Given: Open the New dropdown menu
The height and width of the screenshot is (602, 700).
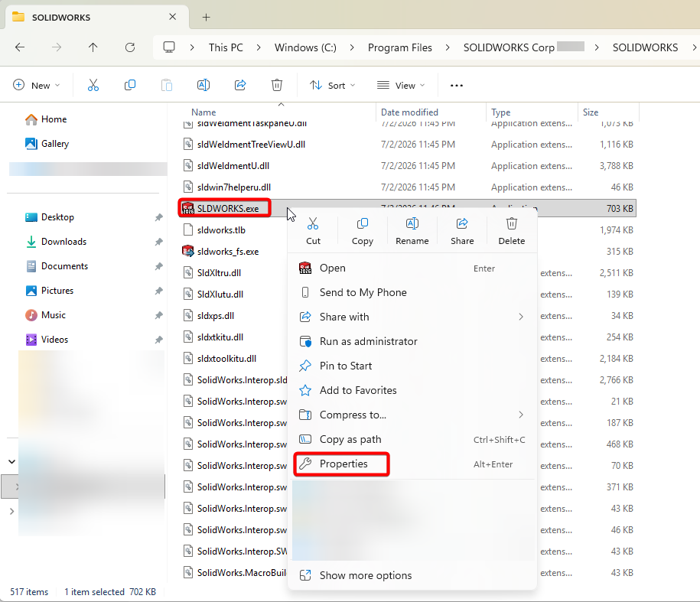Looking at the screenshot, I should [x=37, y=85].
